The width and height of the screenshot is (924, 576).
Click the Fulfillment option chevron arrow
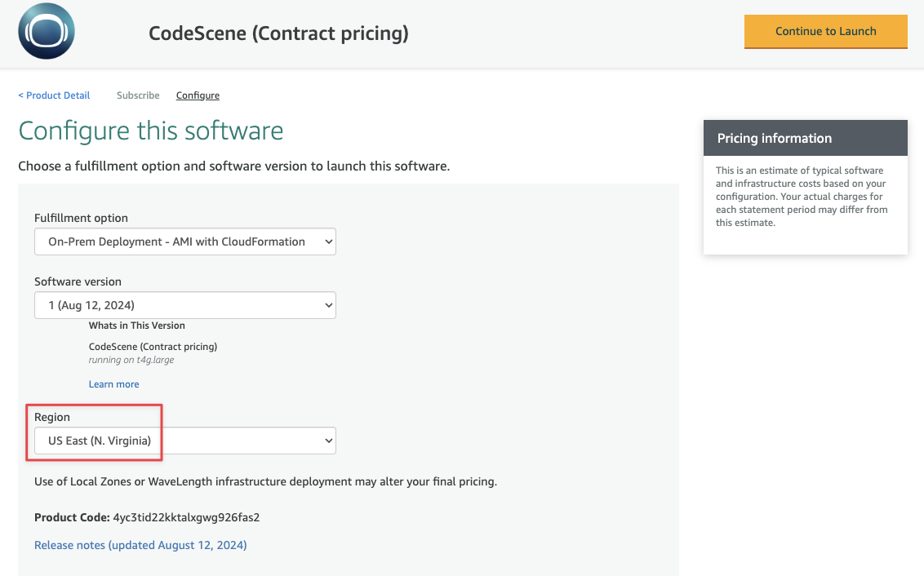click(x=329, y=241)
